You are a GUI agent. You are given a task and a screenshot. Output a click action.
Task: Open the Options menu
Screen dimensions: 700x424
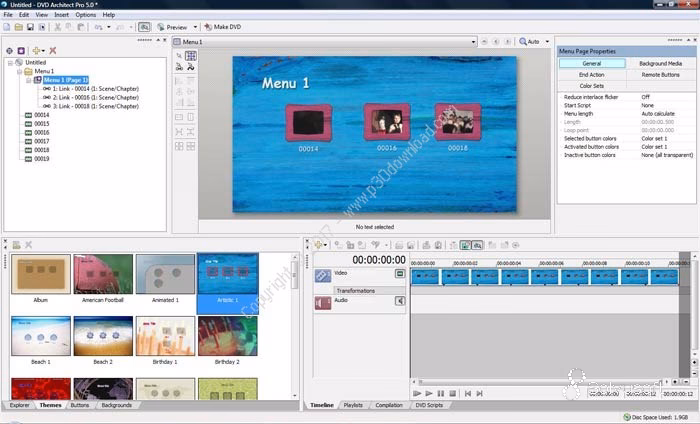(x=86, y=15)
